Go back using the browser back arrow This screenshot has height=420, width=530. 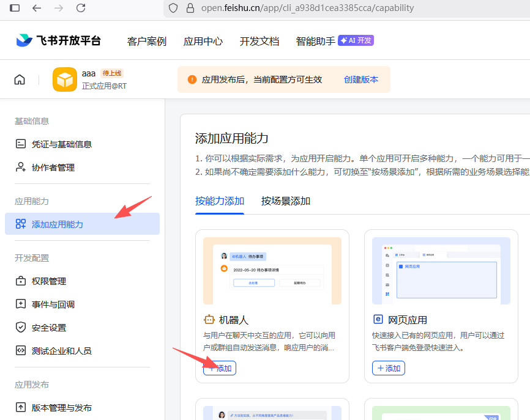pos(37,8)
